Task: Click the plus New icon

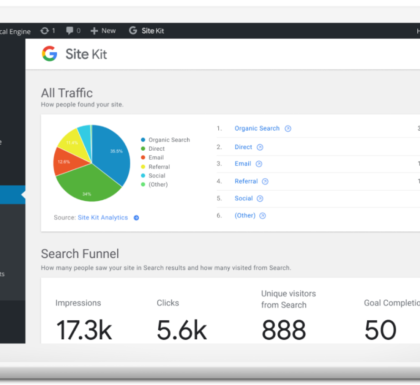Action: [94, 31]
